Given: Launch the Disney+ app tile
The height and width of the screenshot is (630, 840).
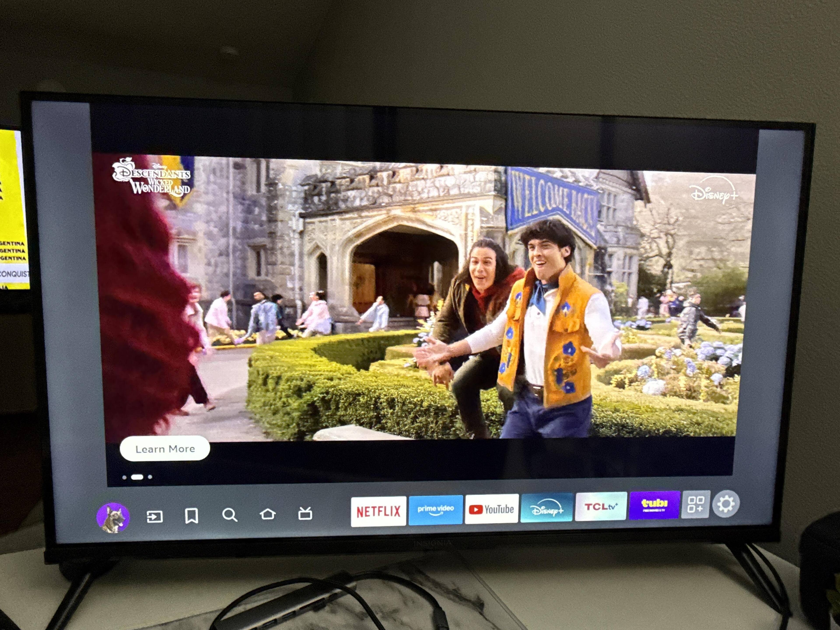Looking at the screenshot, I should coord(546,507).
